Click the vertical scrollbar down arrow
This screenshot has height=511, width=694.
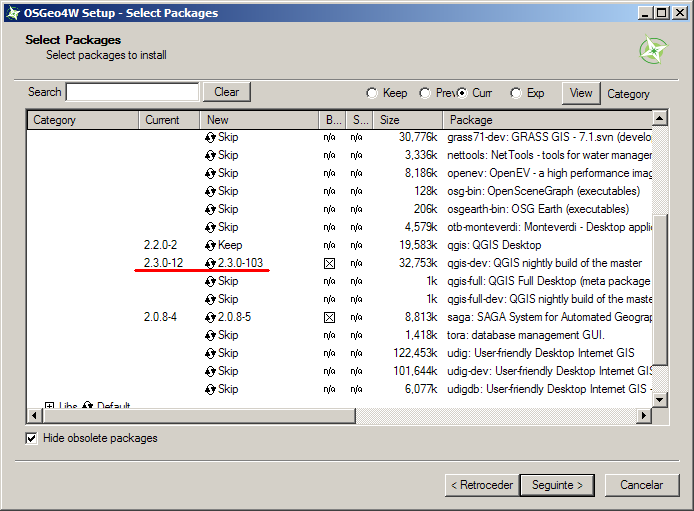click(x=659, y=400)
